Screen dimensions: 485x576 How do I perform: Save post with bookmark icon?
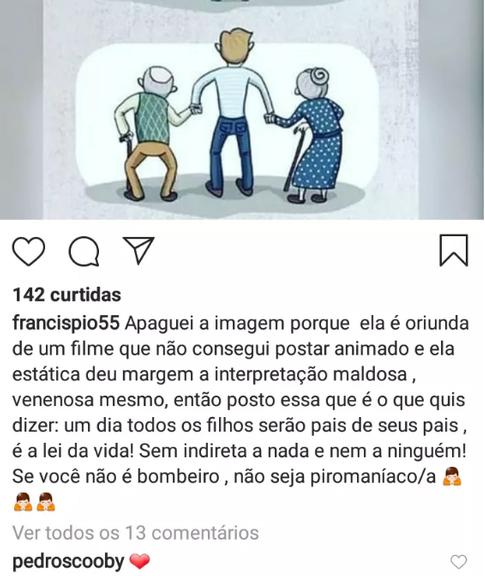coord(454,250)
